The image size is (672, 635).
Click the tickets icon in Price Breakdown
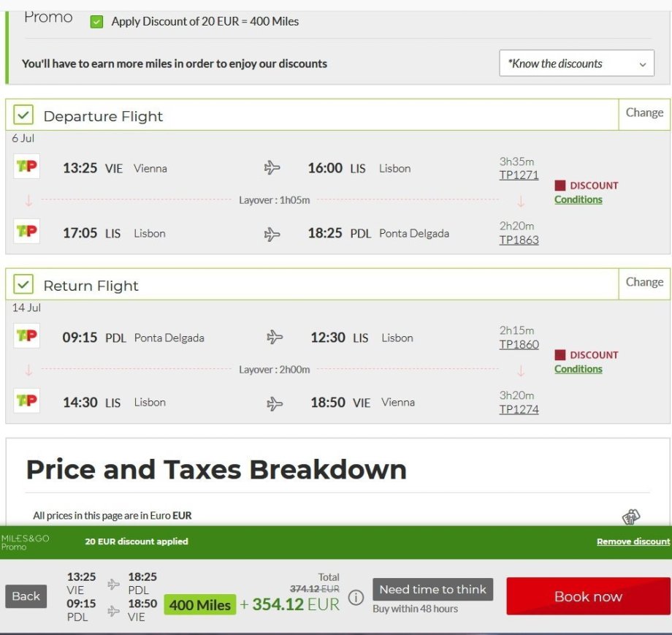click(x=631, y=517)
